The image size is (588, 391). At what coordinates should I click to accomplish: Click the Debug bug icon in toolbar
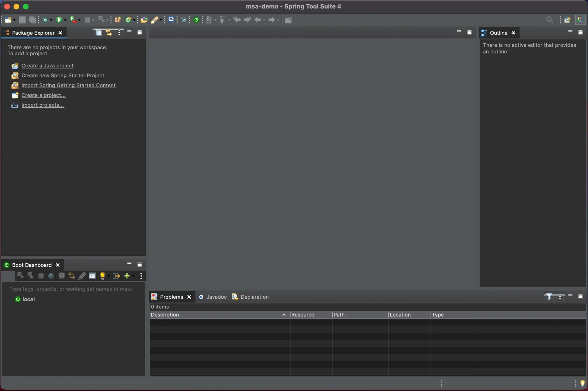(45, 20)
